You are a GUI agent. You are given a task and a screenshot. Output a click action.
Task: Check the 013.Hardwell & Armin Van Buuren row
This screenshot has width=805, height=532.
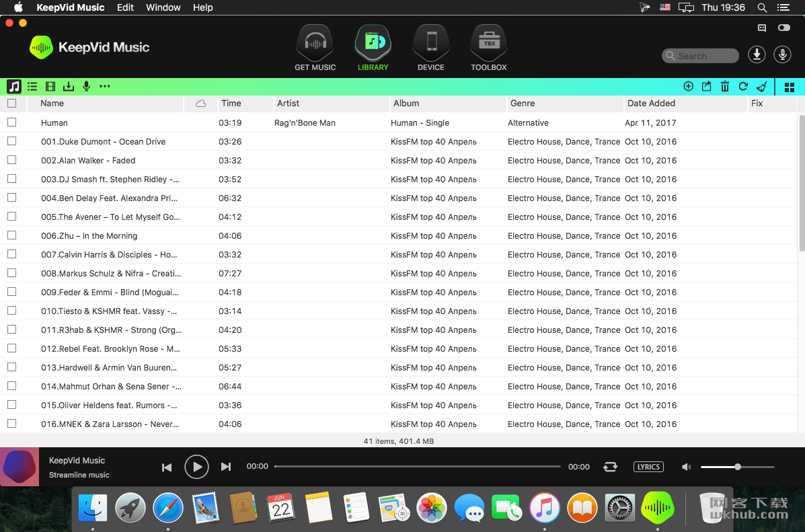12,367
